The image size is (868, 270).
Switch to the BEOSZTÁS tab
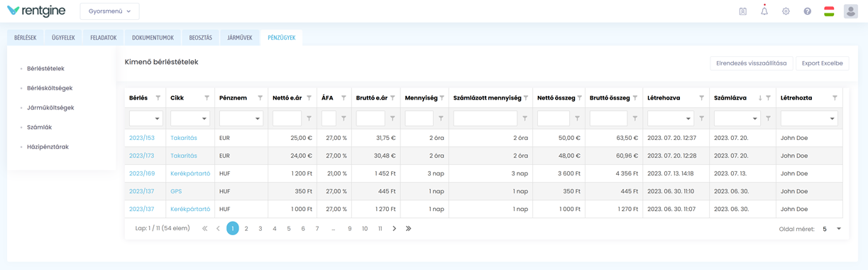coord(201,38)
